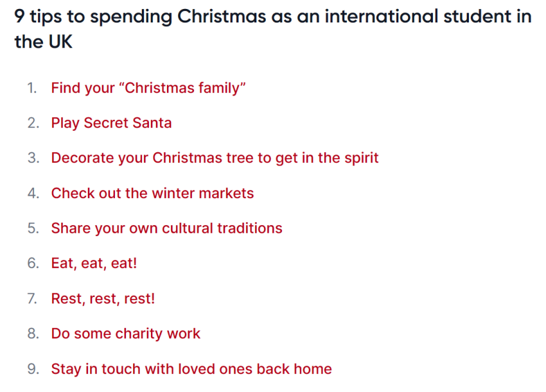Click list number 7 marker
546x392 pixels.
33,299
